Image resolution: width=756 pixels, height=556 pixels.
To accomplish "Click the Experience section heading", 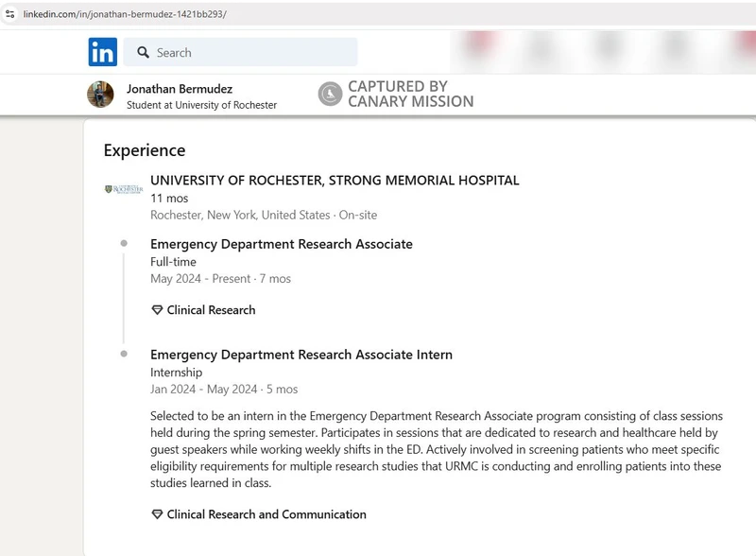I will coord(145,150).
